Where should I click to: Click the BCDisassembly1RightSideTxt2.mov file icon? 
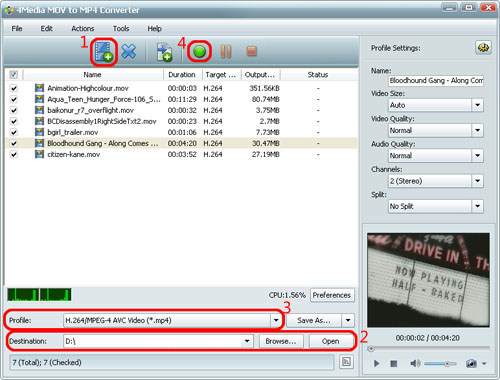tap(39, 121)
